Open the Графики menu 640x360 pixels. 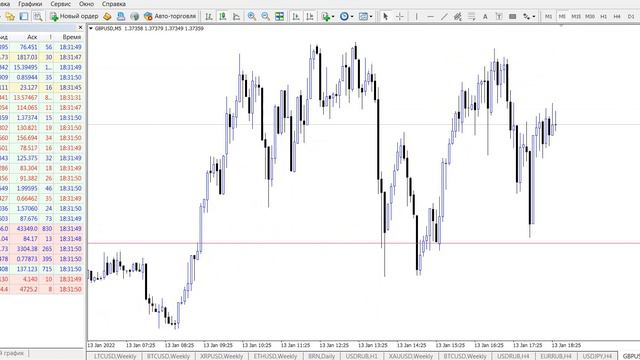coord(30,4)
